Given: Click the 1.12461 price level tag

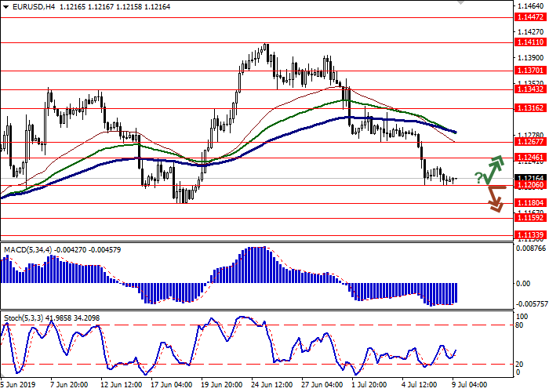Looking at the screenshot, I should tap(529, 158).
